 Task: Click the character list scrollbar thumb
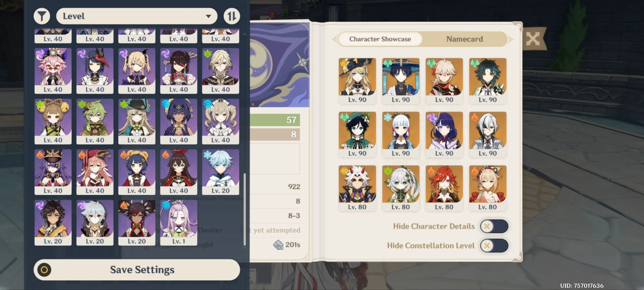pyautogui.click(x=245, y=209)
